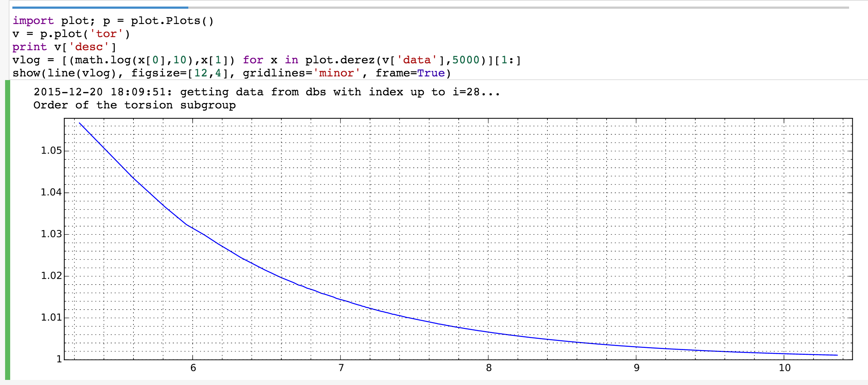Image resolution: width=868 pixels, height=385 pixels.
Task: Click x-axis tick label 10
Action: (785, 368)
